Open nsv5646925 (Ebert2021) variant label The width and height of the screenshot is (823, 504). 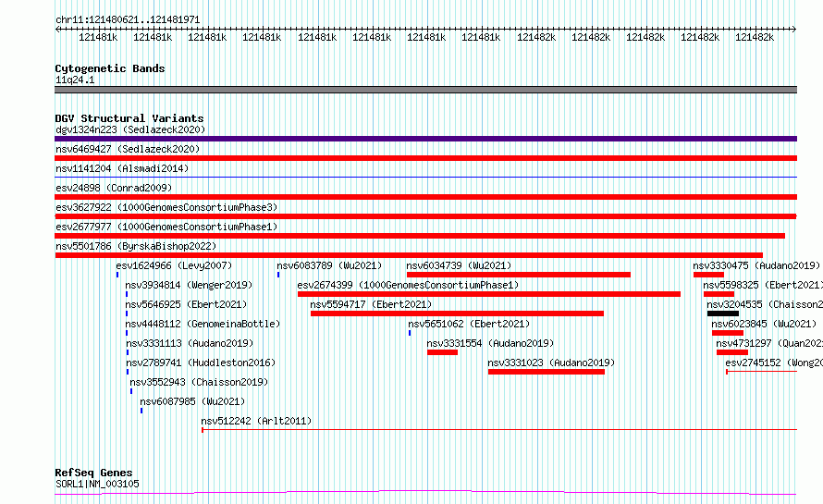pos(186,304)
